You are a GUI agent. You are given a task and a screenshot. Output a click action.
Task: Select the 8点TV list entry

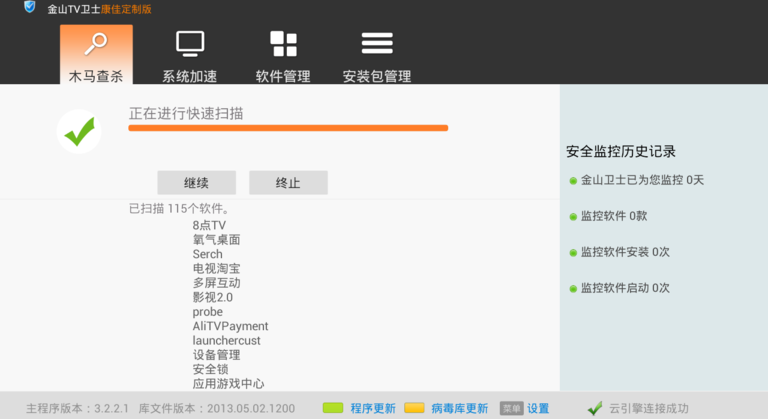click(x=209, y=225)
